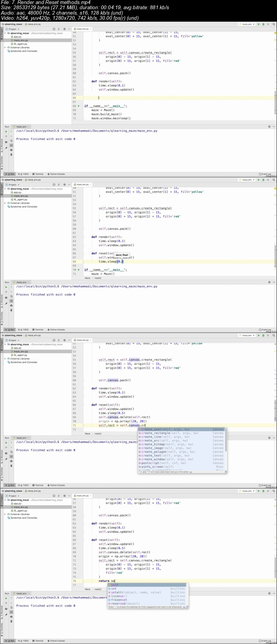
Task: Select frozenset suggestion in builtins popup
Action: coord(147,600)
